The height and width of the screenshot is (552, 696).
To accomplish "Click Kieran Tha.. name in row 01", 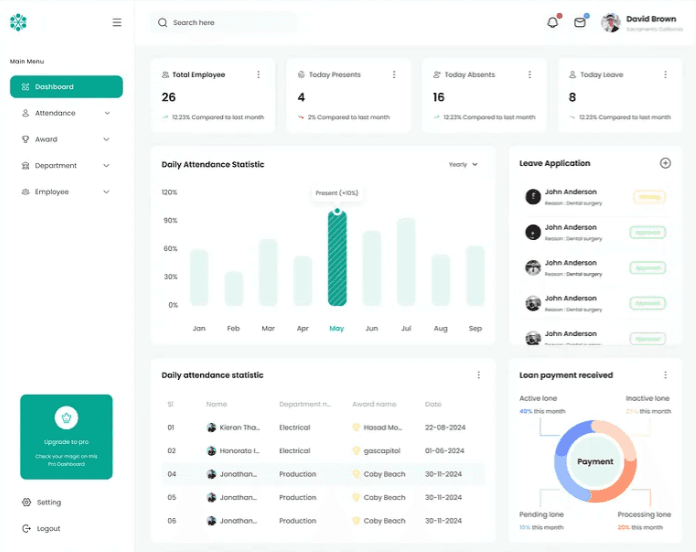I will point(240,427).
